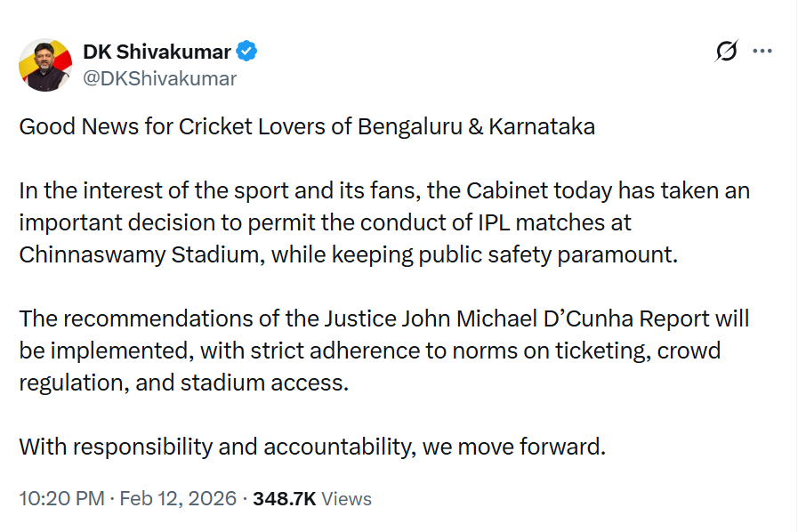Click the blue verified checkmark badge

[246, 52]
